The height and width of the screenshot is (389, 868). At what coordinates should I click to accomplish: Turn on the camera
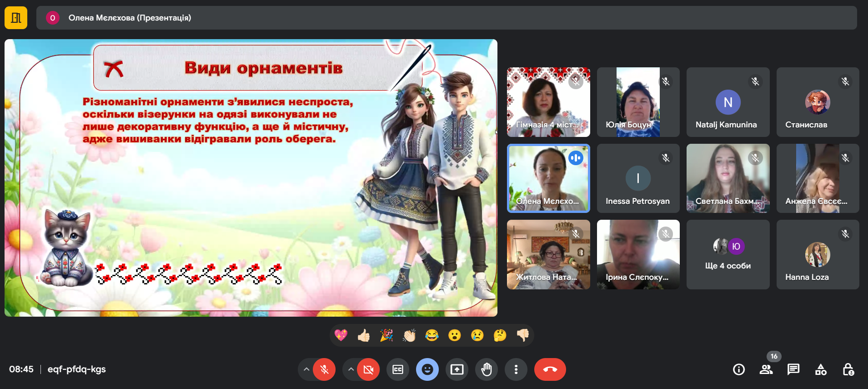click(368, 369)
